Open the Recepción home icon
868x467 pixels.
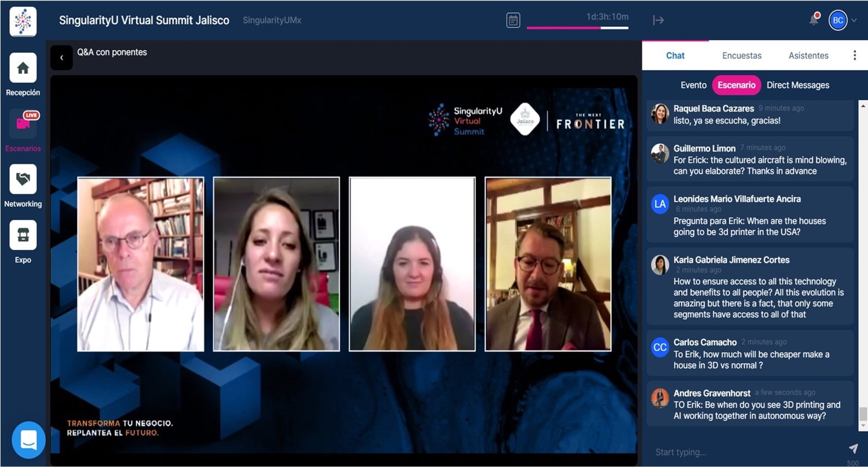23,68
